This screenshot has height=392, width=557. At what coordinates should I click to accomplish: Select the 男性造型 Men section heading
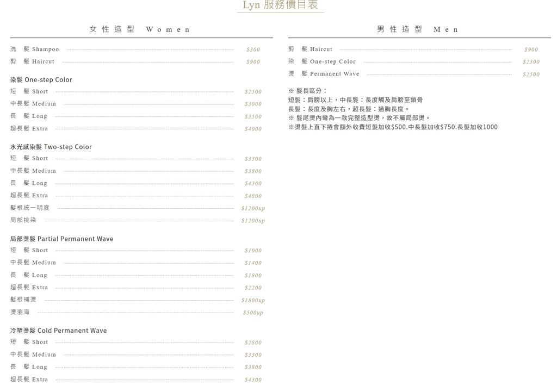416,29
